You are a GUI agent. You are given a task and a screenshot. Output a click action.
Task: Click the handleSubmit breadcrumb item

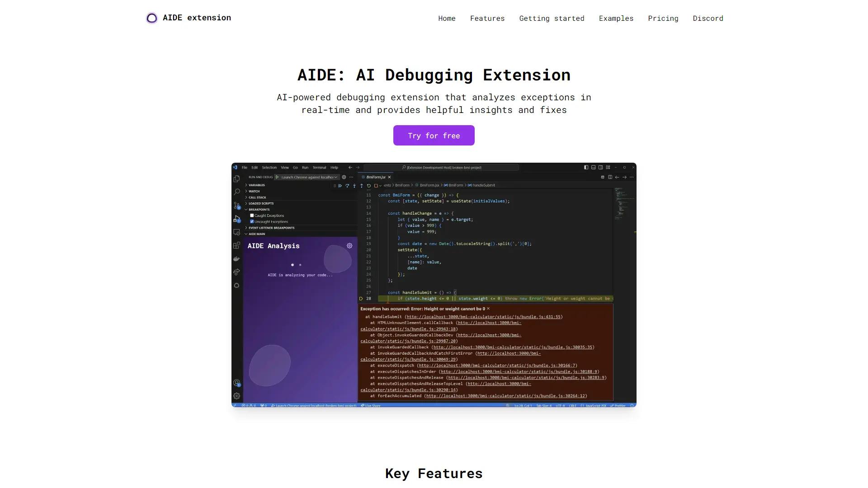pyautogui.click(x=481, y=185)
